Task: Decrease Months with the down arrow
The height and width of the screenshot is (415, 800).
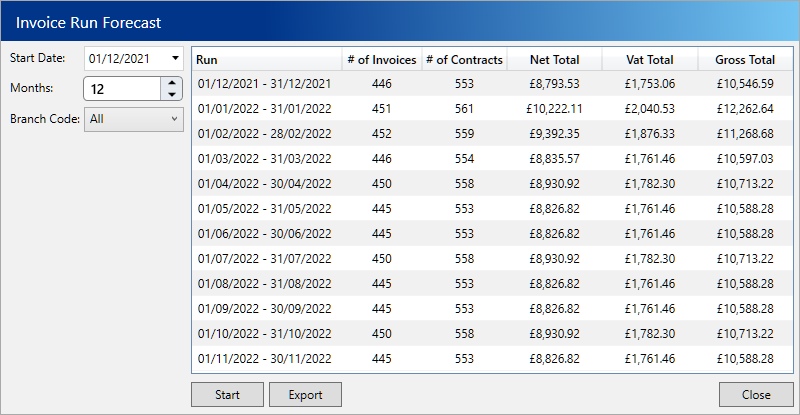Action: tap(172, 95)
